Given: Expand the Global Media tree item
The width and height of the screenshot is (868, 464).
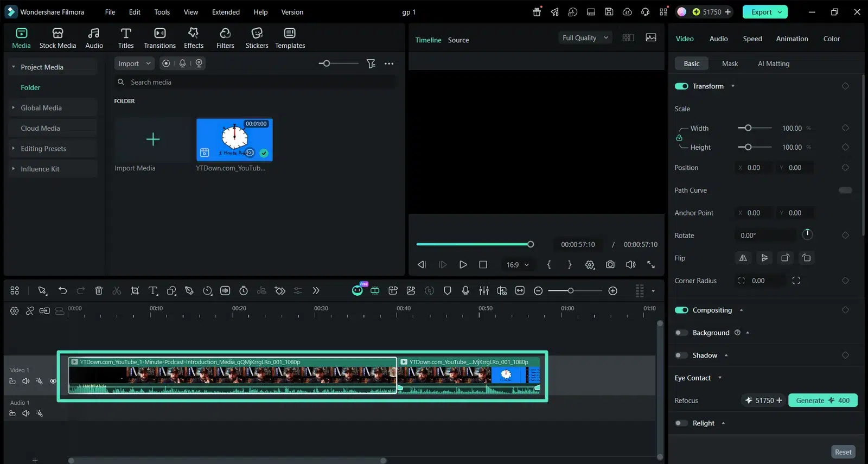Looking at the screenshot, I should [x=13, y=107].
